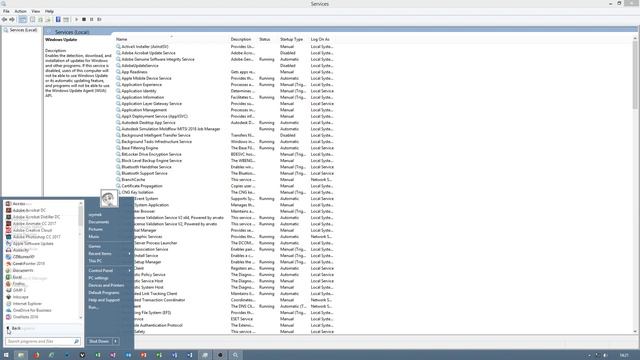Viewport: 640px width, 360px height.
Task: Click the user account picture in the Start menu
Action: [109, 198]
